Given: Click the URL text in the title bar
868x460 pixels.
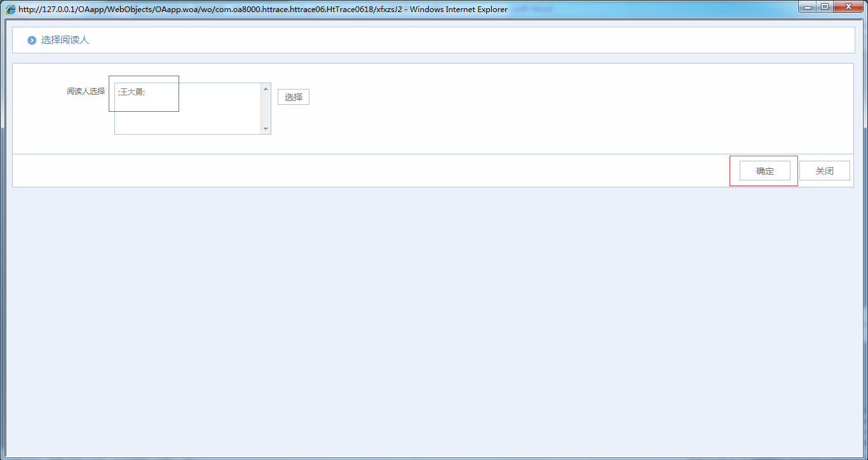Looking at the screenshot, I should [210, 10].
